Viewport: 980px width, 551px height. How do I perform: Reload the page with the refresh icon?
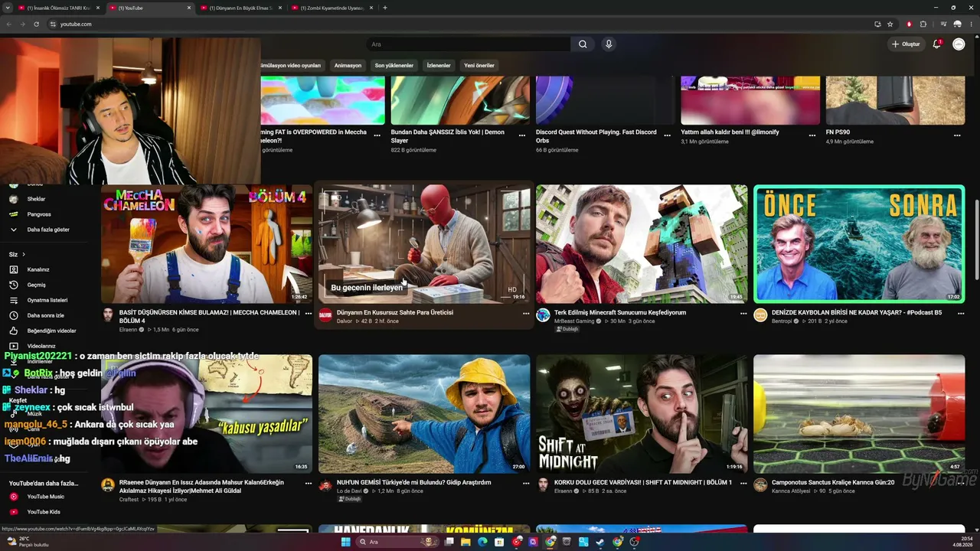36,24
